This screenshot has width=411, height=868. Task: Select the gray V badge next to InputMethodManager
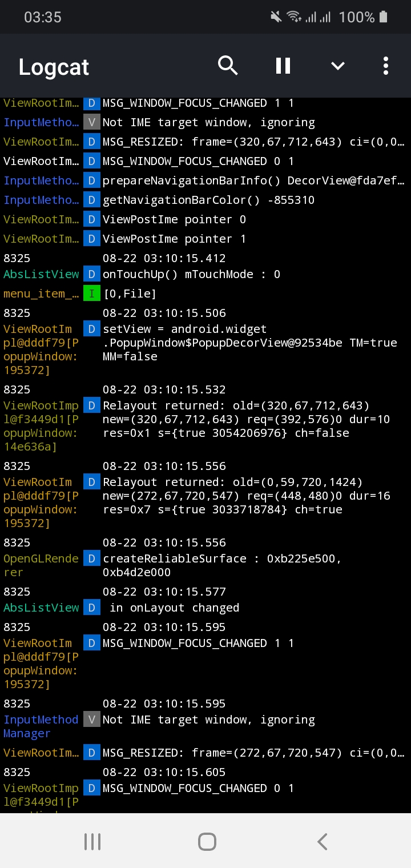(x=91, y=720)
